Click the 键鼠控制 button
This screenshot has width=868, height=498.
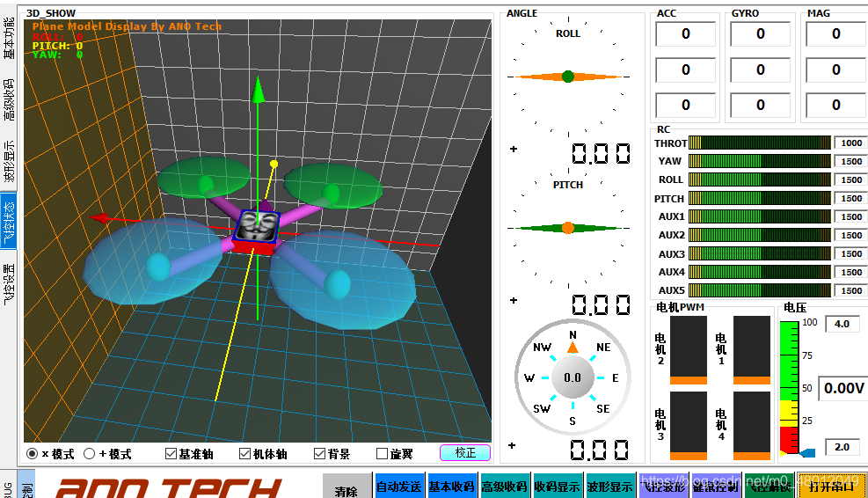pos(715,486)
